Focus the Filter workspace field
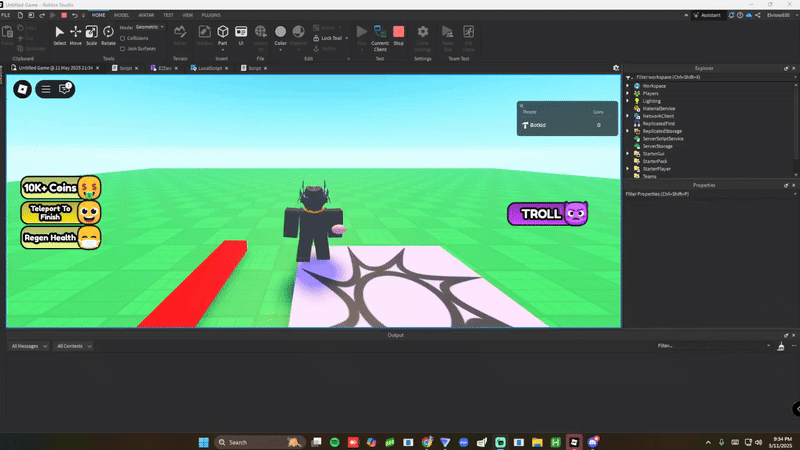The height and width of the screenshot is (450, 800). coord(709,77)
